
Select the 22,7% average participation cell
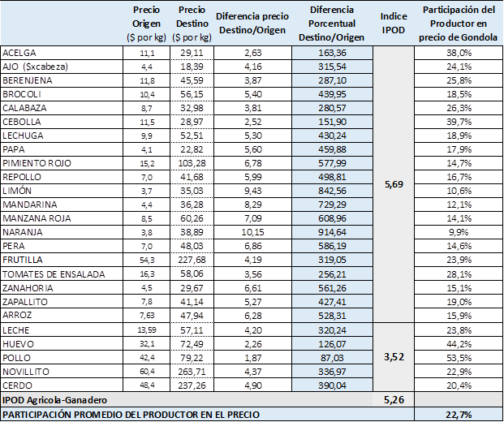(x=459, y=414)
